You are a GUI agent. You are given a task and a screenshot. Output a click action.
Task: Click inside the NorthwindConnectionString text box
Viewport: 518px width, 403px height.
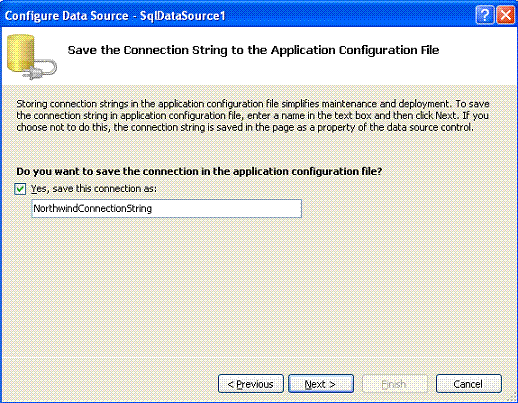click(167, 209)
